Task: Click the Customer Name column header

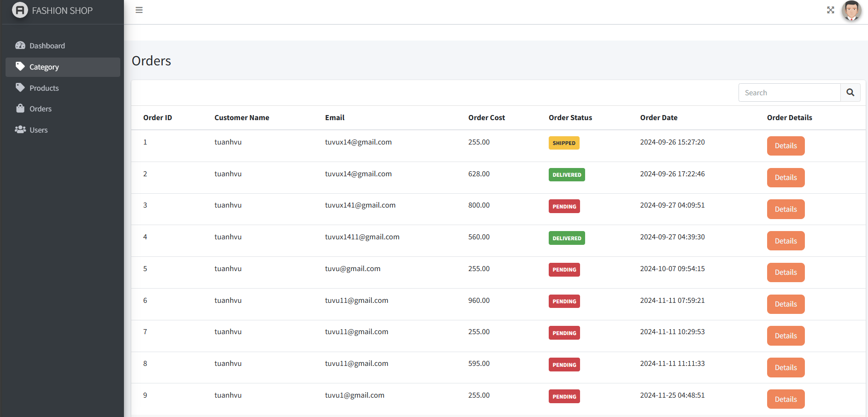Action: click(242, 118)
